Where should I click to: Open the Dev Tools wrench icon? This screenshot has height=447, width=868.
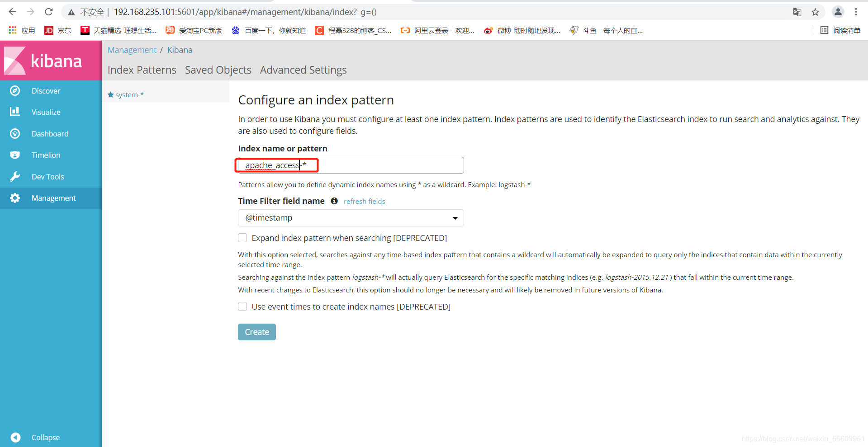(x=15, y=177)
